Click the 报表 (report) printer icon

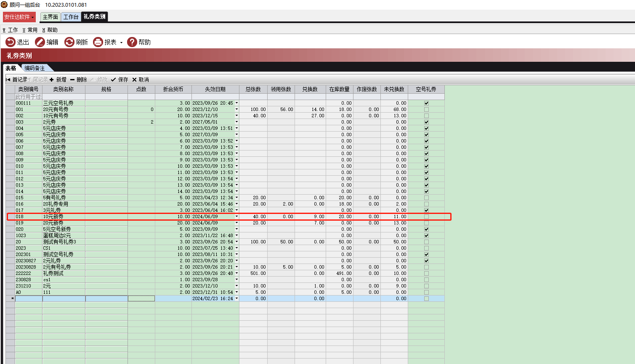coord(98,42)
